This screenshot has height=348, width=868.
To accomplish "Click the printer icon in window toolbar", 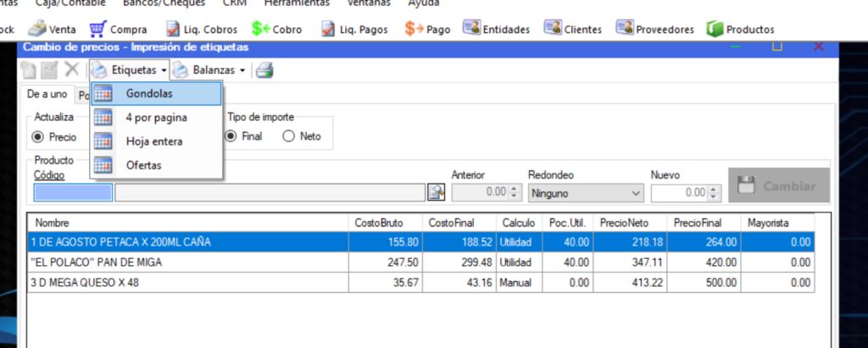I will click(264, 70).
